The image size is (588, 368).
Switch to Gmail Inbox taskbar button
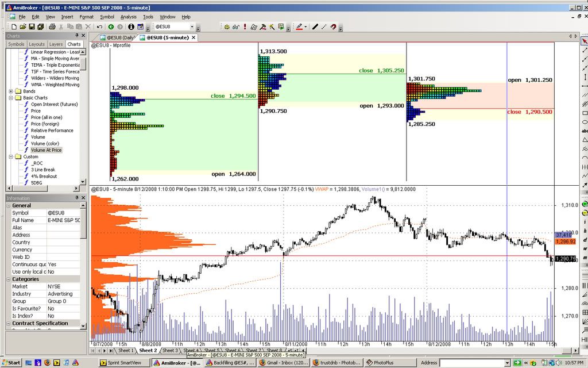284,363
